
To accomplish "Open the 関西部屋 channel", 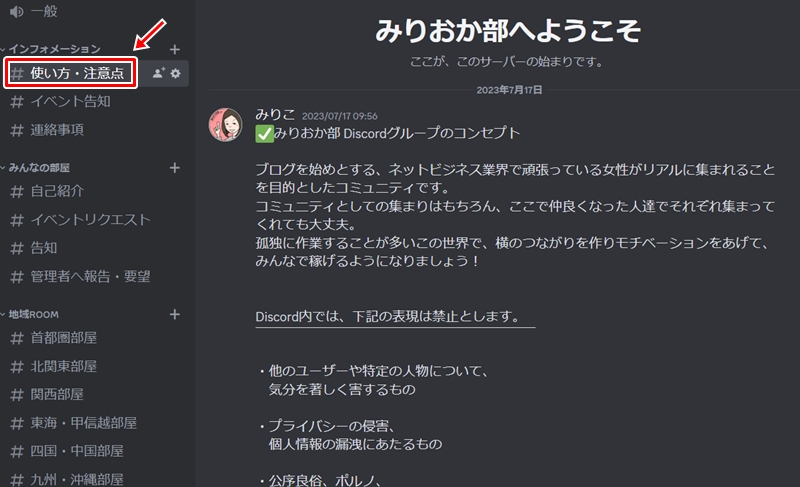I will [57, 395].
